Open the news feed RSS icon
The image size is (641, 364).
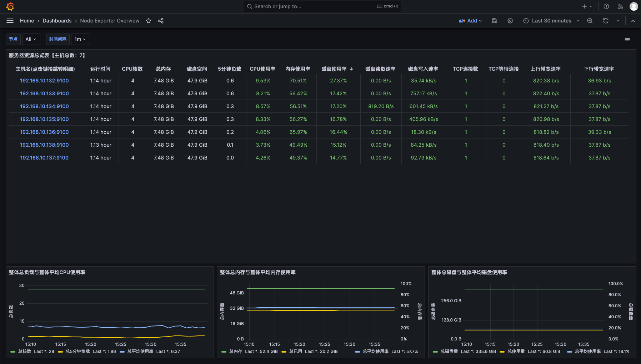pyautogui.click(x=620, y=6)
